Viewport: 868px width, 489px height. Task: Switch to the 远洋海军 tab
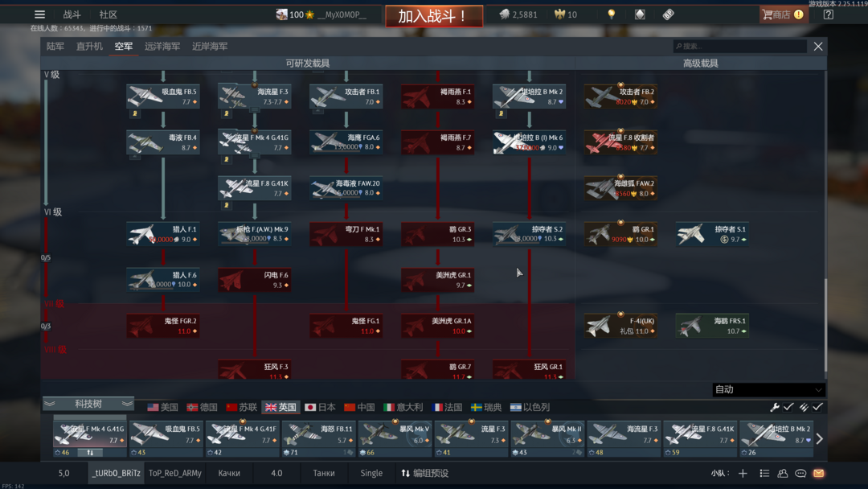(x=162, y=47)
